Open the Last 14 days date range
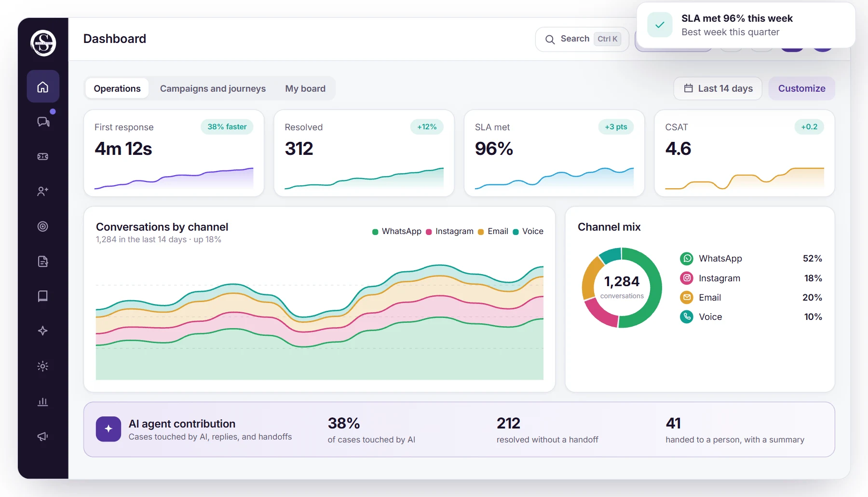The image size is (868, 497). pyautogui.click(x=718, y=88)
